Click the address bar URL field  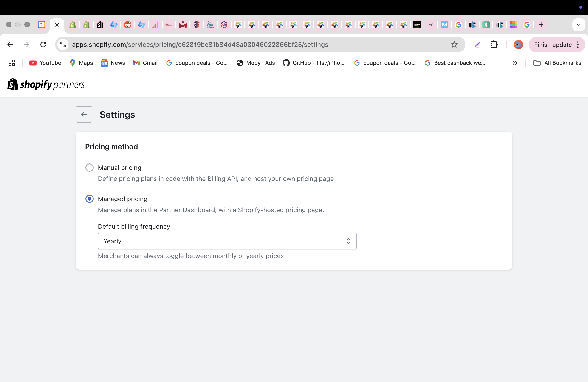(x=247, y=45)
